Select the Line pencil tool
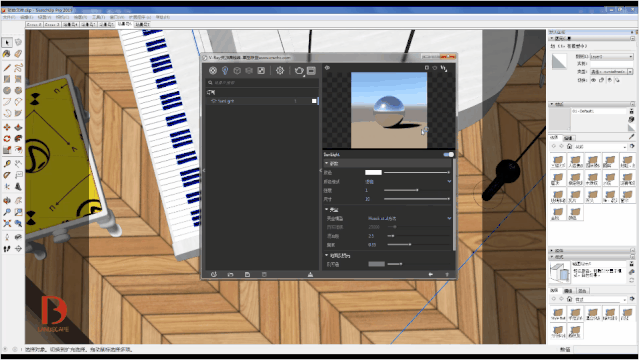The height and width of the screenshot is (360, 639). tap(7, 68)
